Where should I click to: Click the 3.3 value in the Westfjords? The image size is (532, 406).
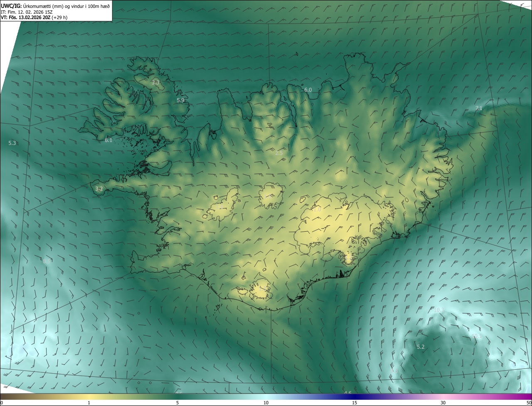[x=155, y=83]
